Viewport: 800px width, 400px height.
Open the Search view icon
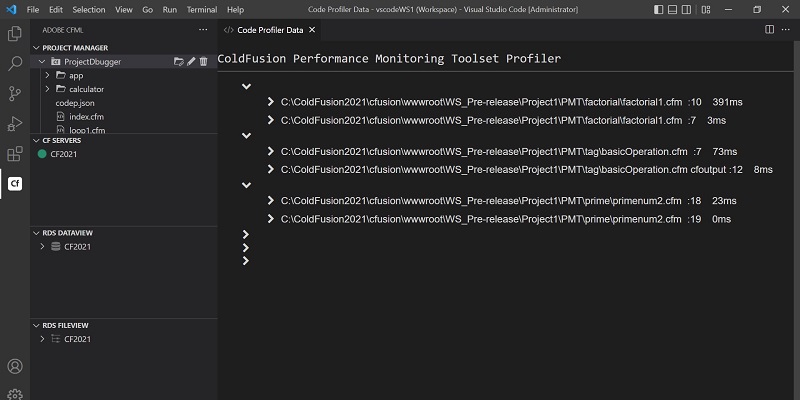point(15,64)
